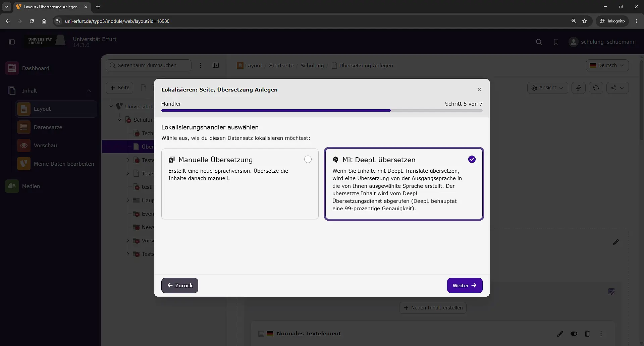Viewport: 644px width, 346px height.
Task: Click the Startseite breadcrumb link
Action: pos(281,65)
